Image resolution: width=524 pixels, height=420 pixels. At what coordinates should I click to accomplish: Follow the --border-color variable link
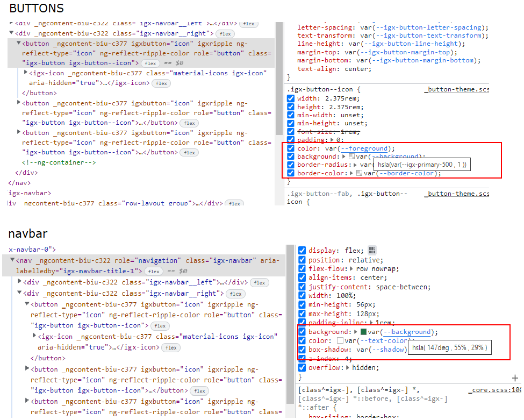pyautogui.click(x=407, y=173)
